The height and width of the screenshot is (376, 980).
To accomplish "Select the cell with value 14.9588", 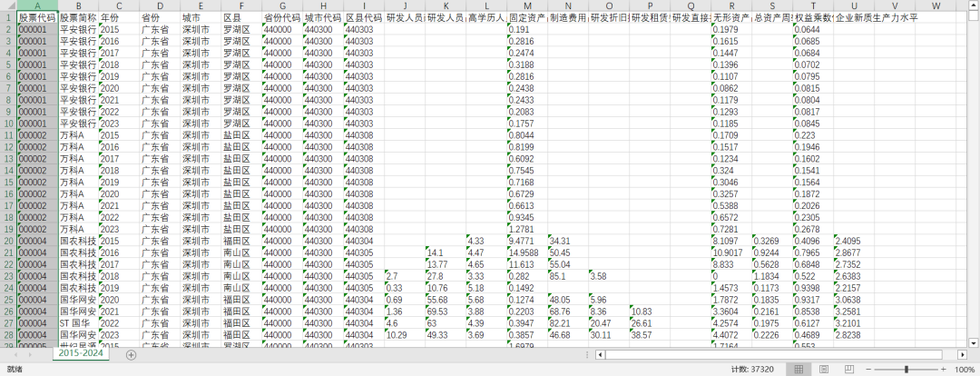I will (x=527, y=252).
